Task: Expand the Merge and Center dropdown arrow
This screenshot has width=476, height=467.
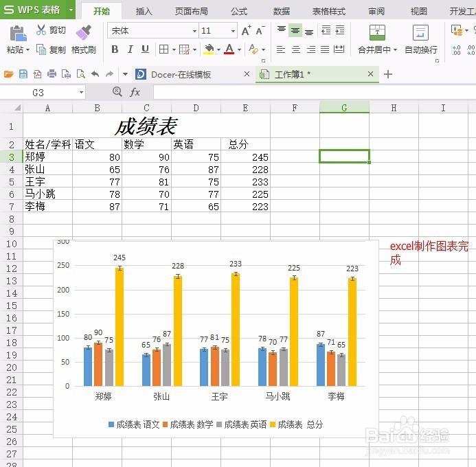Action: [395, 49]
